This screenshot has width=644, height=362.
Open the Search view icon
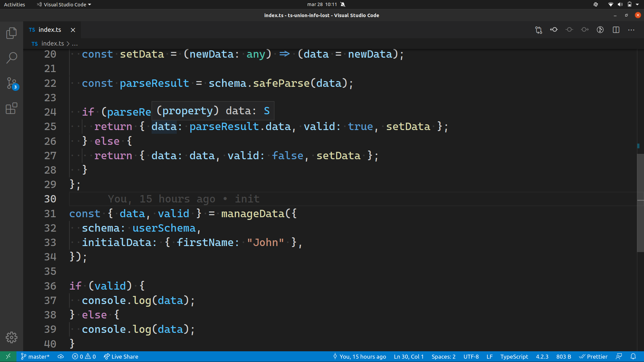tap(11, 58)
